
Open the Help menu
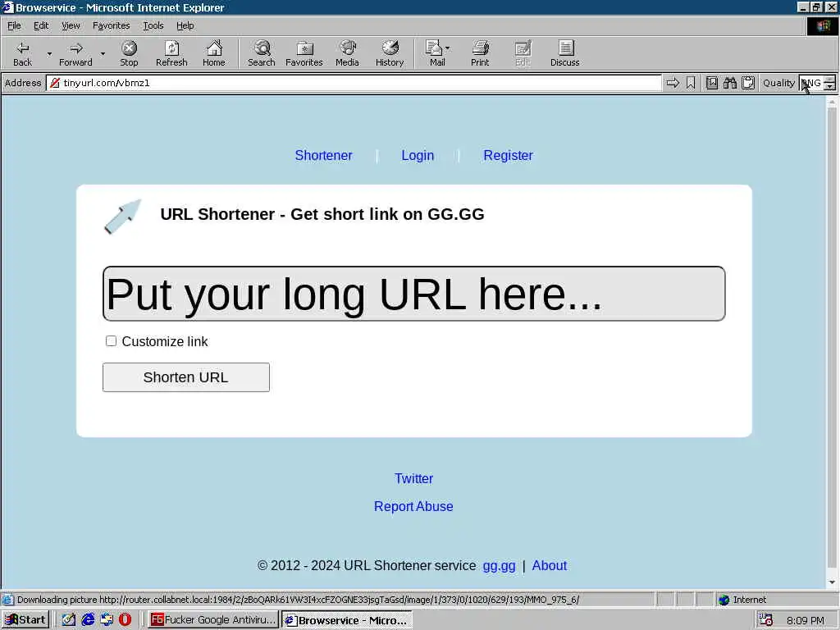(x=185, y=25)
